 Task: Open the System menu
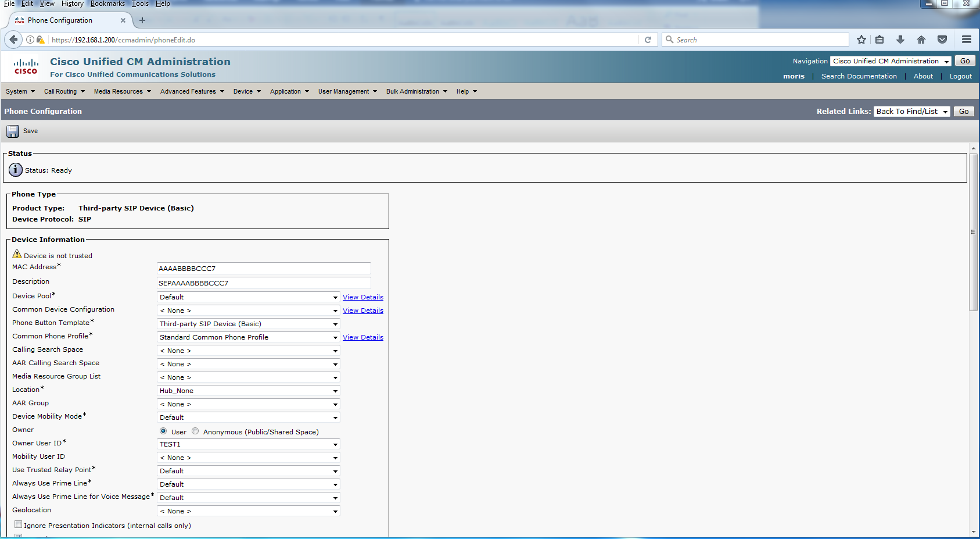click(20, 91)
